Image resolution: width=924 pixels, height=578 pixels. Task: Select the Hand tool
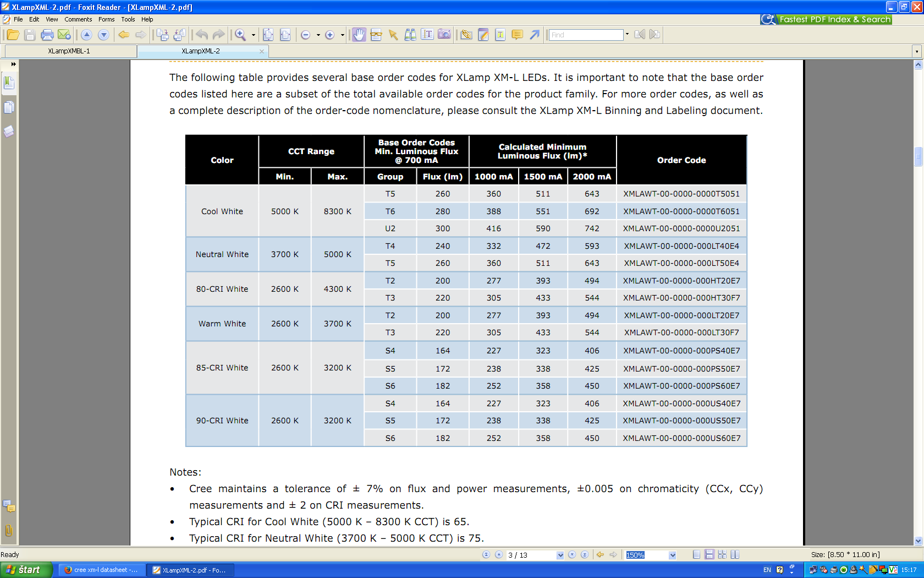359,35
